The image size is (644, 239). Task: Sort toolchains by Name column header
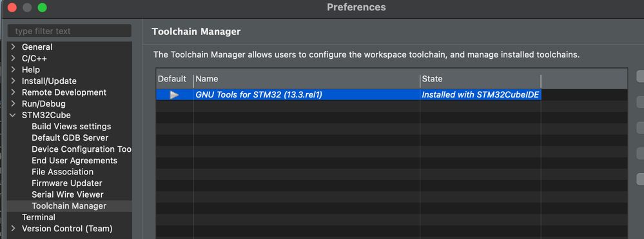306,79
